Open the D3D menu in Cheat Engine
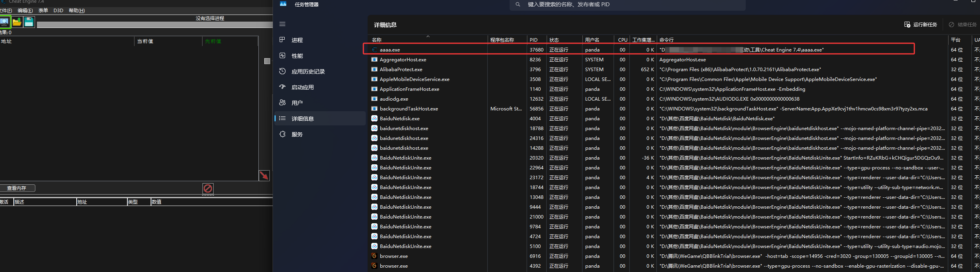The image size is (980, 272). 58,11
